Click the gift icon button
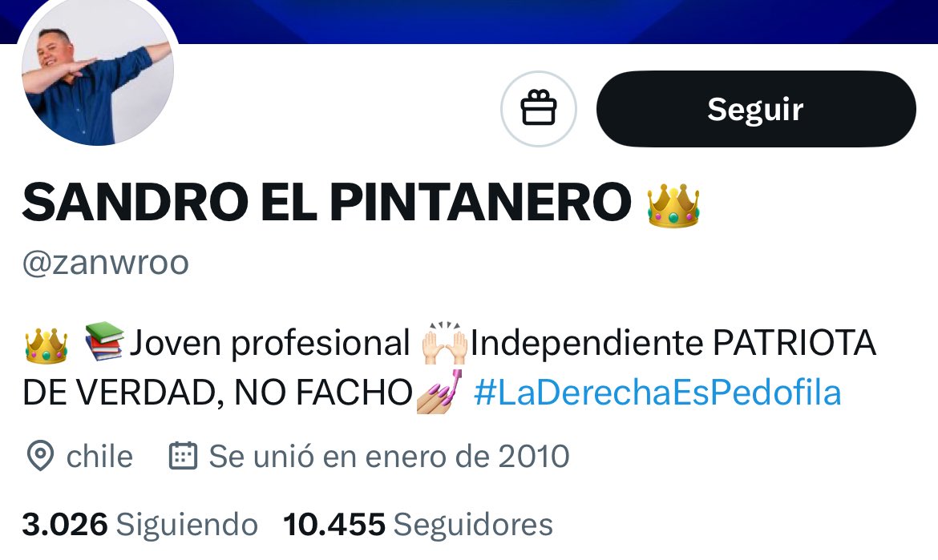The height and width of the screenshot is (560, 938). pos(539,109)
